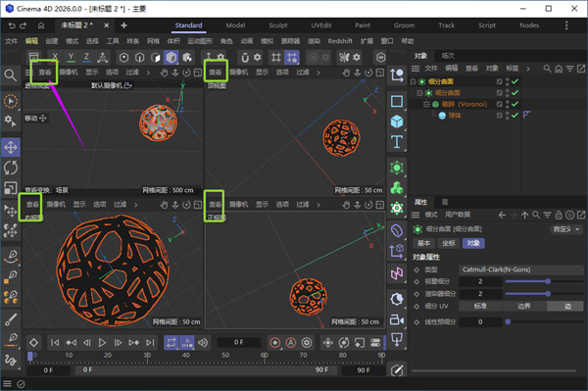The width and height of the screenshot is (588, 391).
Task: Add a Rectangle spline from object palette
Action: 397,101
